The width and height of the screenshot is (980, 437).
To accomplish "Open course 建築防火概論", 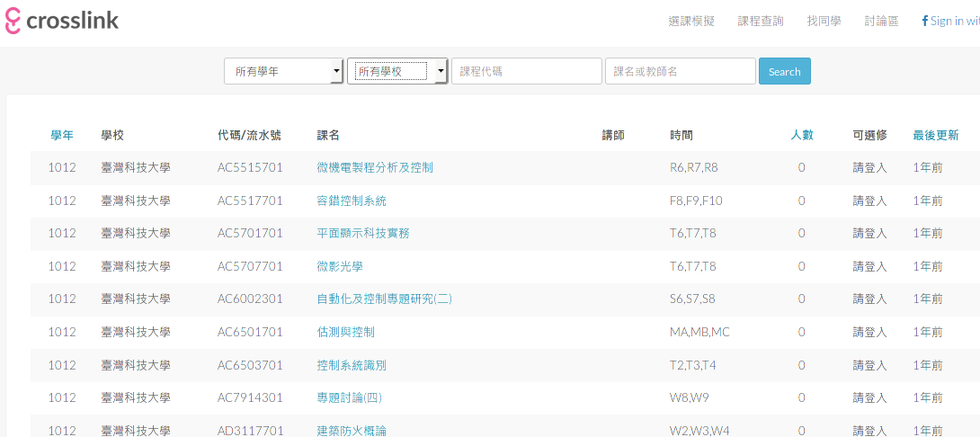I will (x=352, y=430).
